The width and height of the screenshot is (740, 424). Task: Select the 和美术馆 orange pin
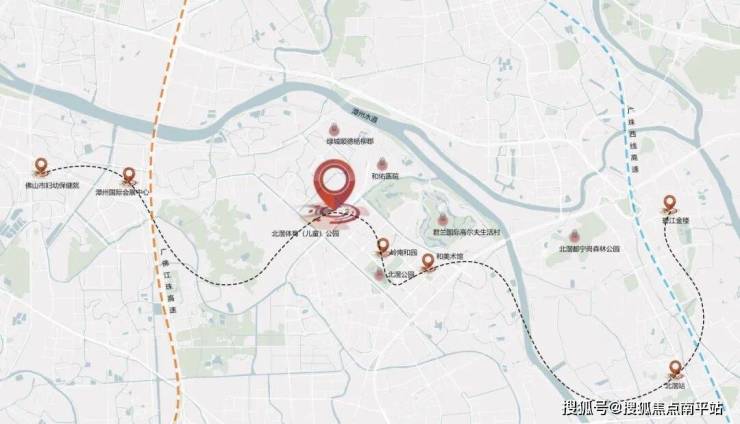pyautogui.click(x=428, y=262)
